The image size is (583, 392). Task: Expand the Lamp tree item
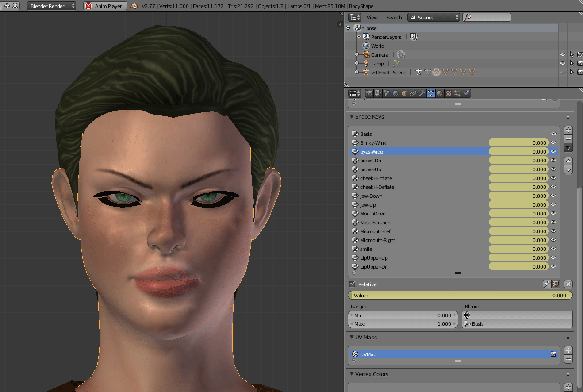coord(357,63)
